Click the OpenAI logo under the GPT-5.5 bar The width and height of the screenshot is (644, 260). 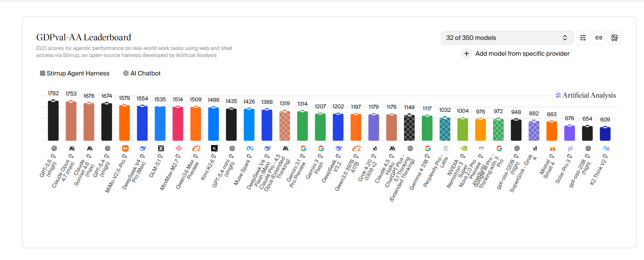(54, 148)
